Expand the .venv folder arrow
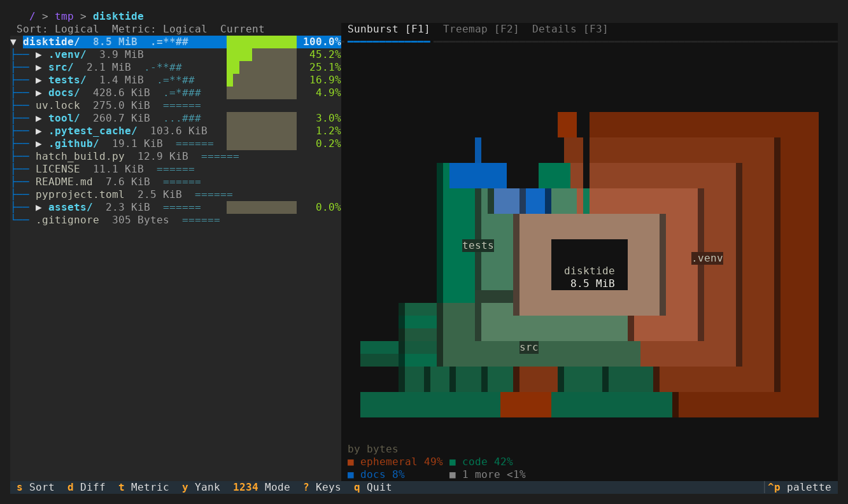The image size is (848, 504). point(39,55)
